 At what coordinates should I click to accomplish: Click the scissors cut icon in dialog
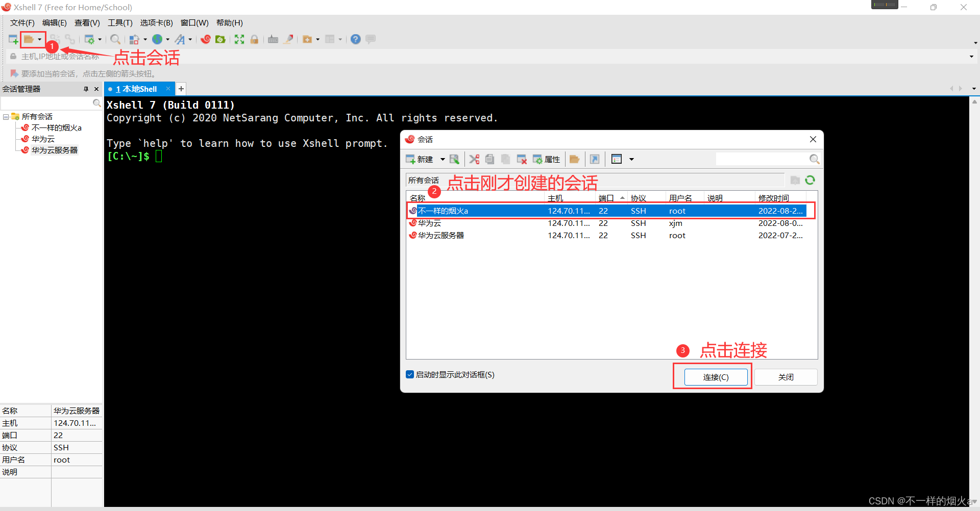pyautogui.click(x=474, y=160)
